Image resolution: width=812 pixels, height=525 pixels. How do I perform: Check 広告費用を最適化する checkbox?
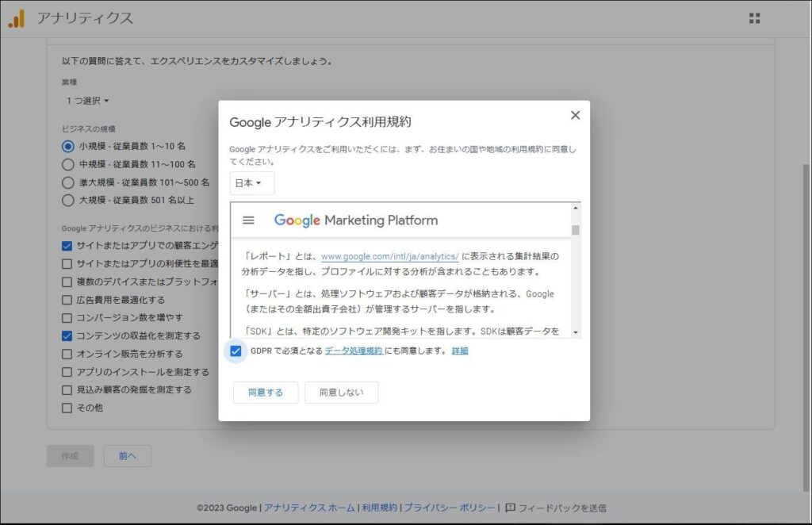67,300
